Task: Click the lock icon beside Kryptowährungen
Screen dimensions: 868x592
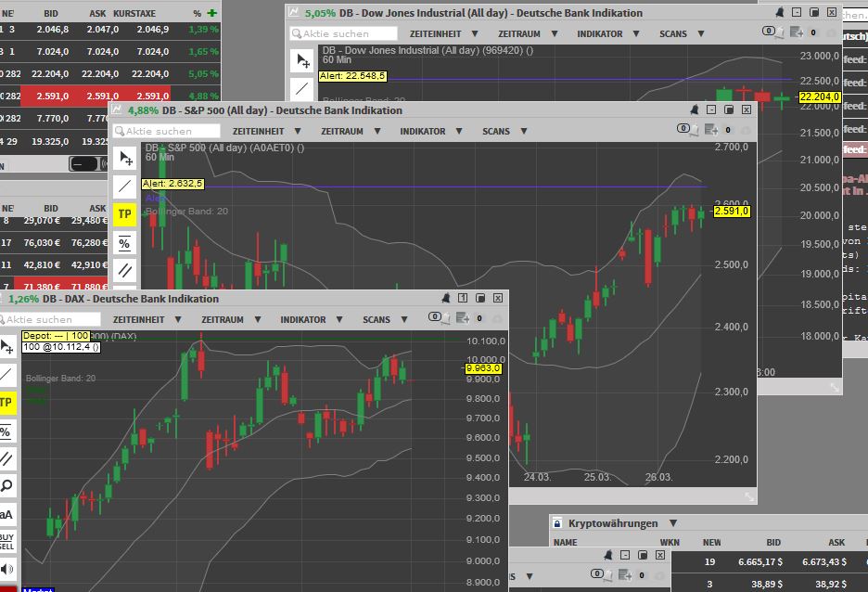Action: point(557,523)
